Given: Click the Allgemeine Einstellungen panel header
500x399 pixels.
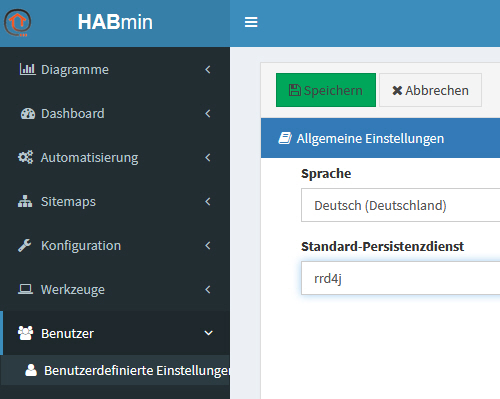Looking at the screenshot, I should click(x=380, y=138).
